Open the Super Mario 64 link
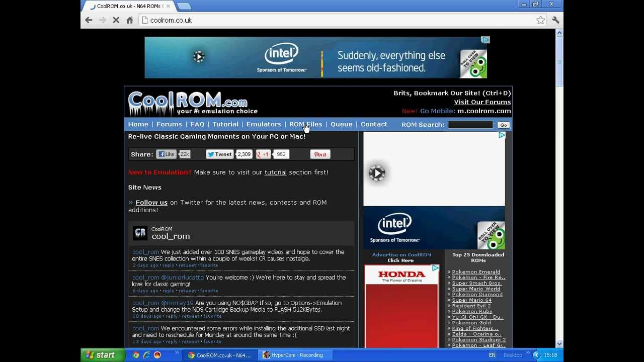Image resolution: width=644 pixels, height=362 pixels. [x=471, y=300]
